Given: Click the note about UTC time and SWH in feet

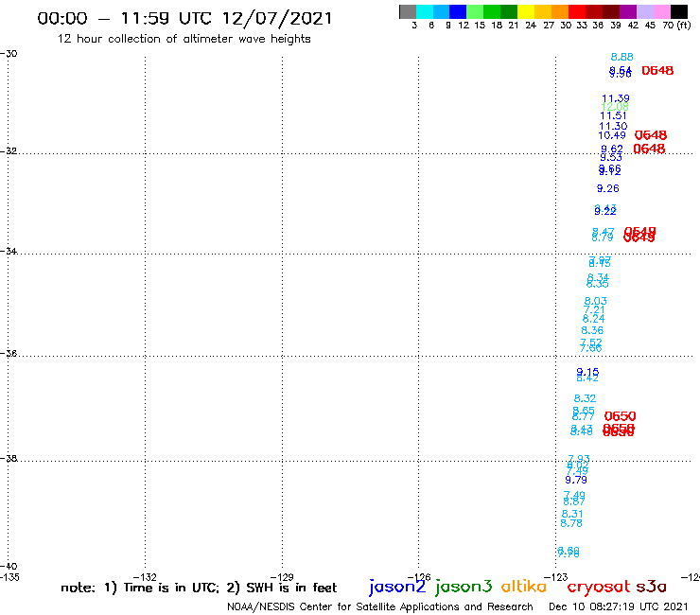Looking at the screenshot, I should pyautogui.click(x=199, y=588).
